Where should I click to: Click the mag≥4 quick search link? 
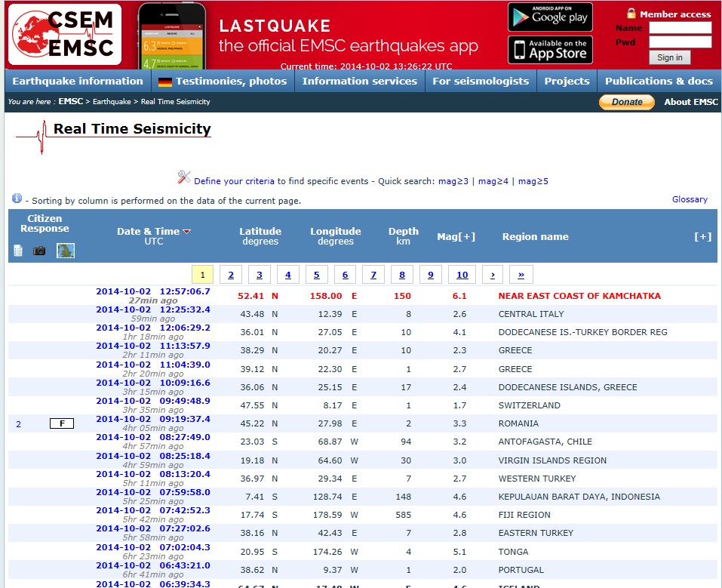[493, 181]
